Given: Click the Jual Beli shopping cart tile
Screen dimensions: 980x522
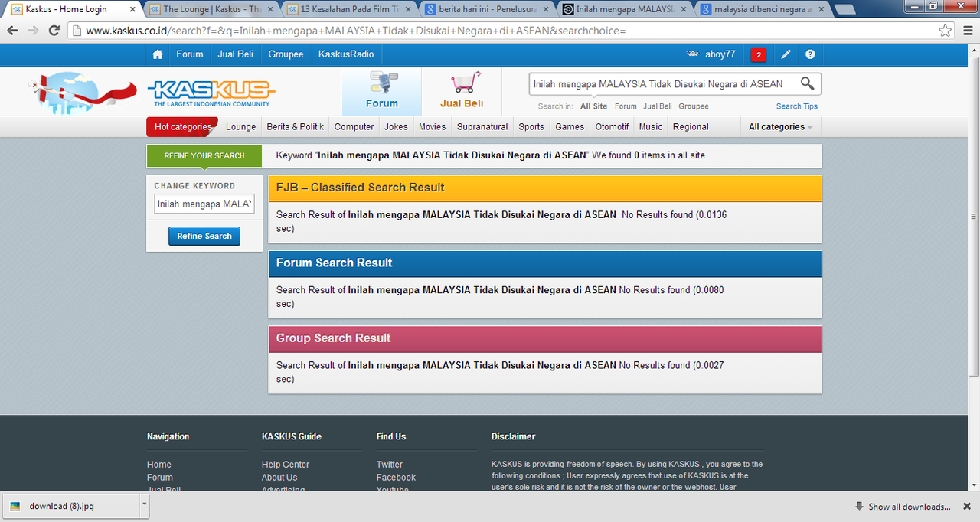Looking at the screenshot, I should tap(462, 91).
